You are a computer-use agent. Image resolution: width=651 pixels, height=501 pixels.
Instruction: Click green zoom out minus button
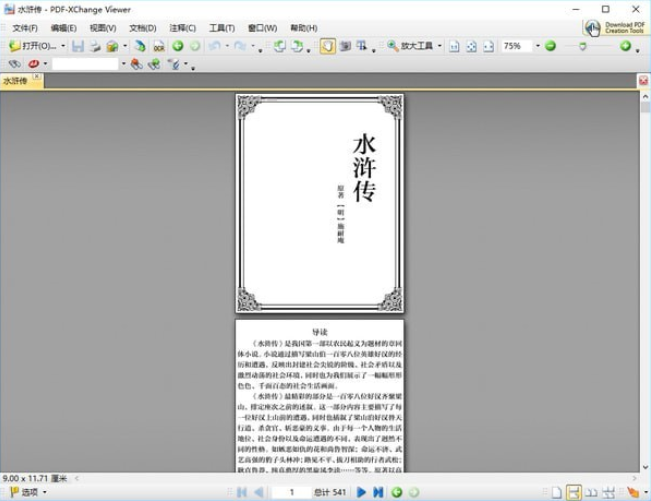550,46
